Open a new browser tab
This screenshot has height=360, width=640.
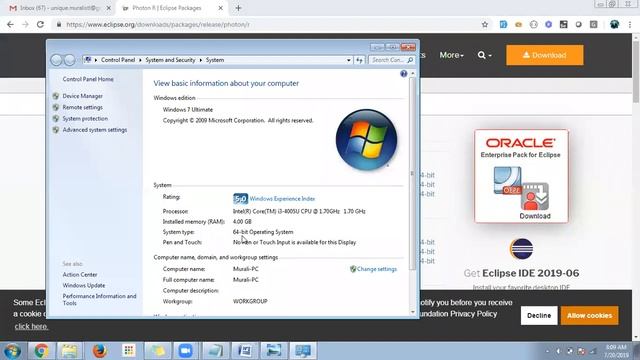[x=238, y=8]
